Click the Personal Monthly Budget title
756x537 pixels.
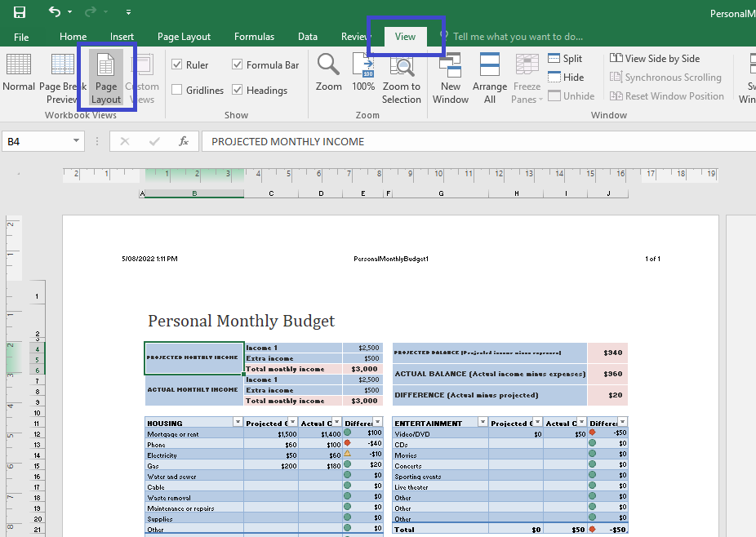pos(241,321)
